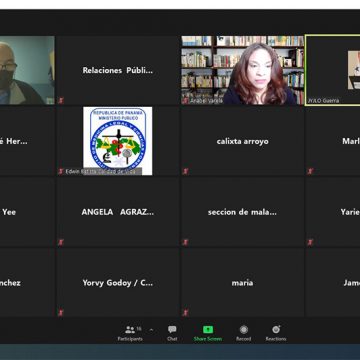Viewport: 360px width, 360px height.
Task: Click muted mic icon on Yorvy Godoy tile
Action: [61, 313]
